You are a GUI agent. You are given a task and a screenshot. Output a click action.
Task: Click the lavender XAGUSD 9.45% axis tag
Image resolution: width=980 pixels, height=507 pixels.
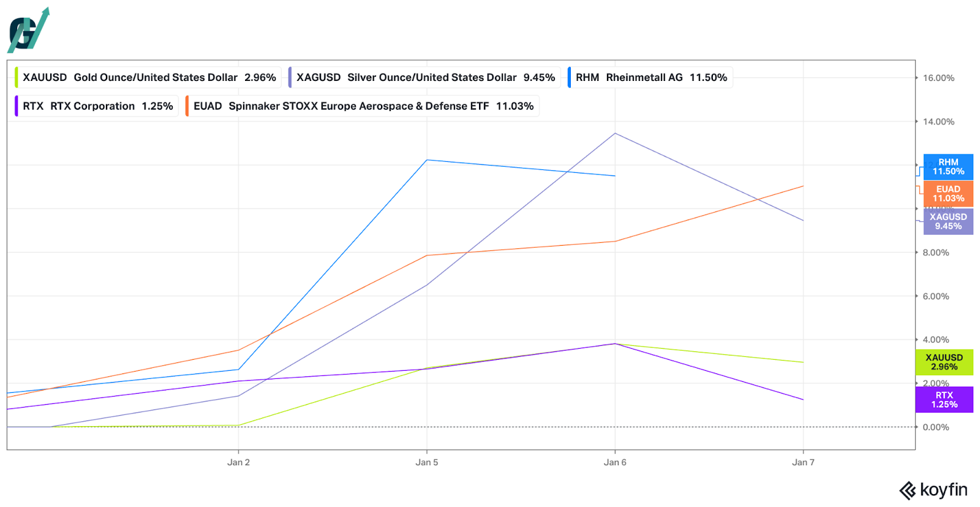click(x=948, y=221)
